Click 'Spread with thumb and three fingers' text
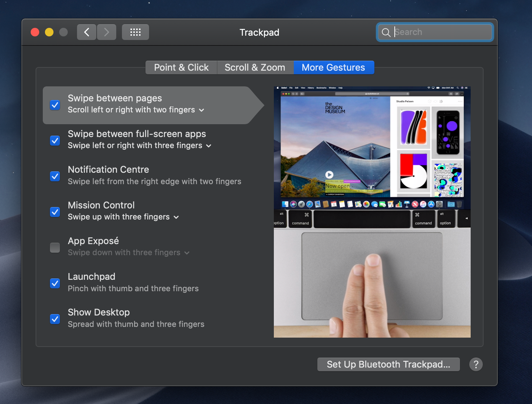This screenshot has height=404, width=532. pos(136,324)
